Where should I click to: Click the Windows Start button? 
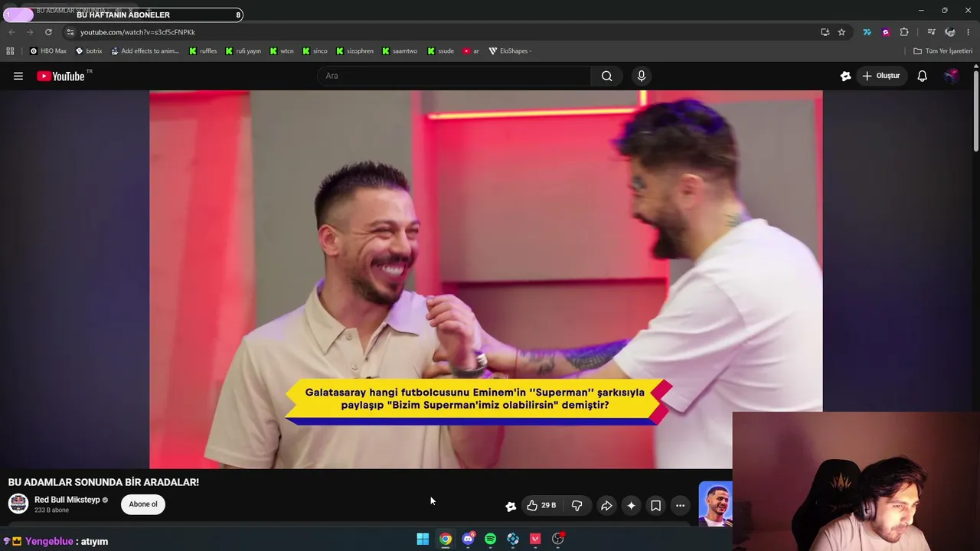click(423, 539)
